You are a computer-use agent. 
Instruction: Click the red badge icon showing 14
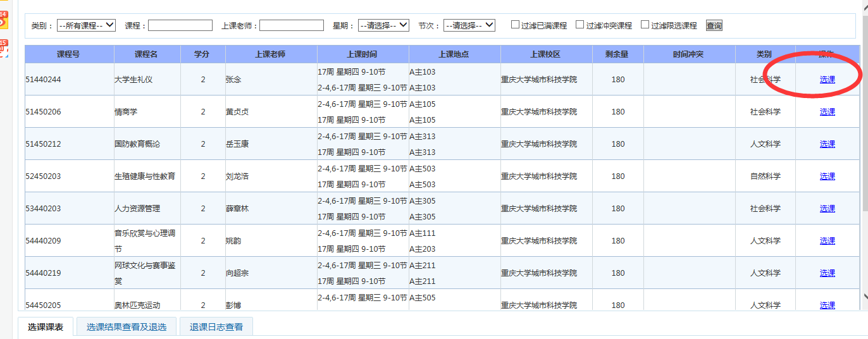[3, 19]
